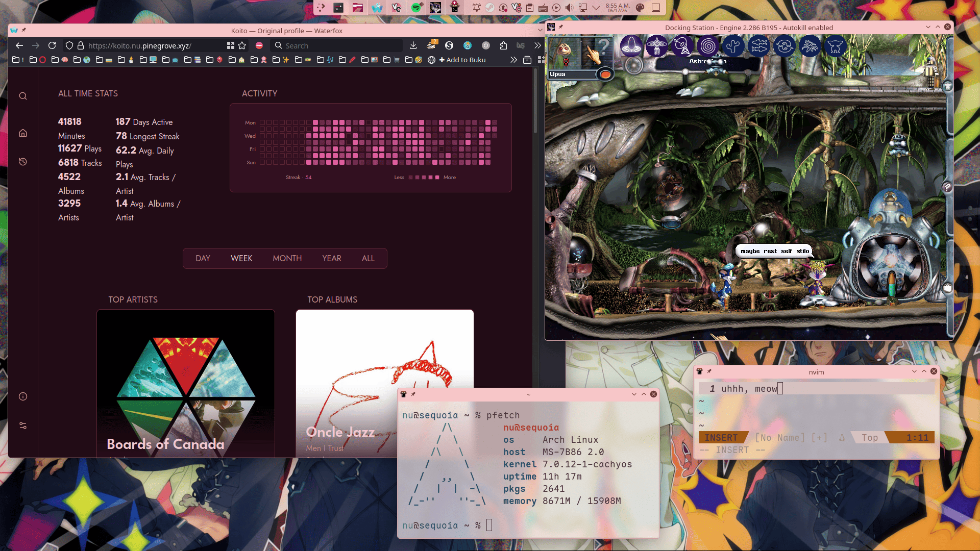Open Steam tray icon in top panel
980x551 pixels.
click(489, 8)
